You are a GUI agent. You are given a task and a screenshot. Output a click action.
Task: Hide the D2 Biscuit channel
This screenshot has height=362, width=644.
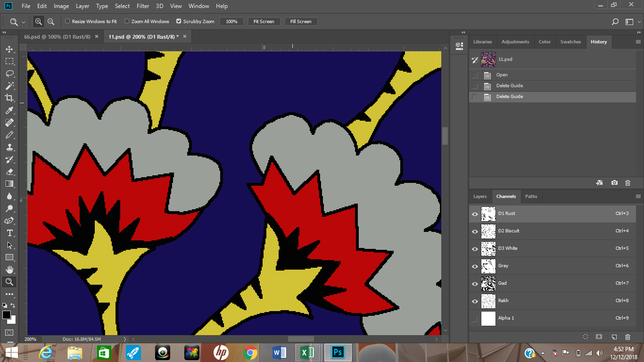pyautogui.click(x=475, y=231)
